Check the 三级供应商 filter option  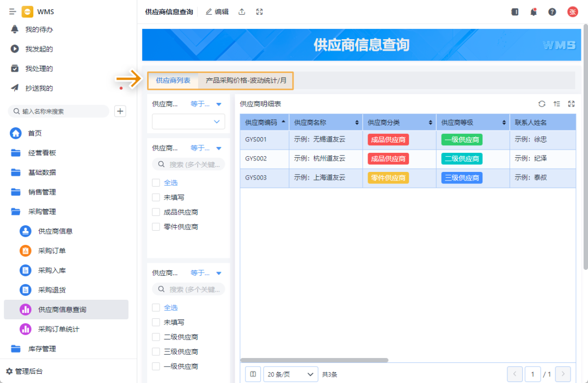(x=156, y=351)
